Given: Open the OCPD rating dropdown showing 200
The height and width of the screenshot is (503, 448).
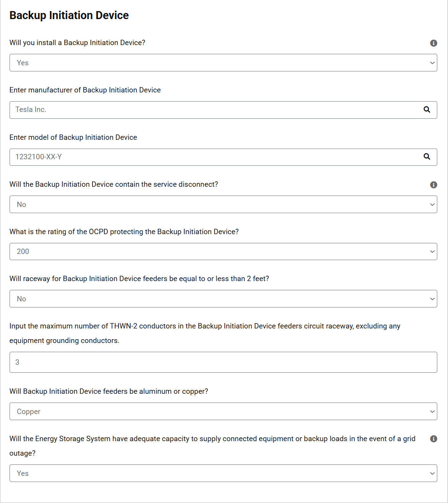Looking at the screenshot, I should (223, 251).
